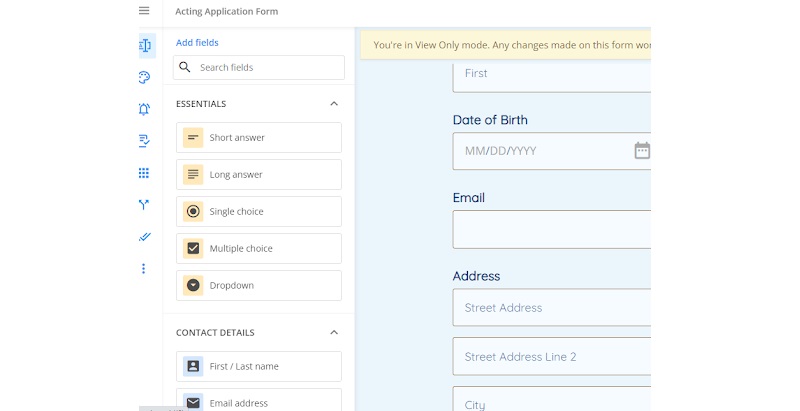Click the Email input field
This screenshot has height=411, width=800.
(x=551, y=229)
